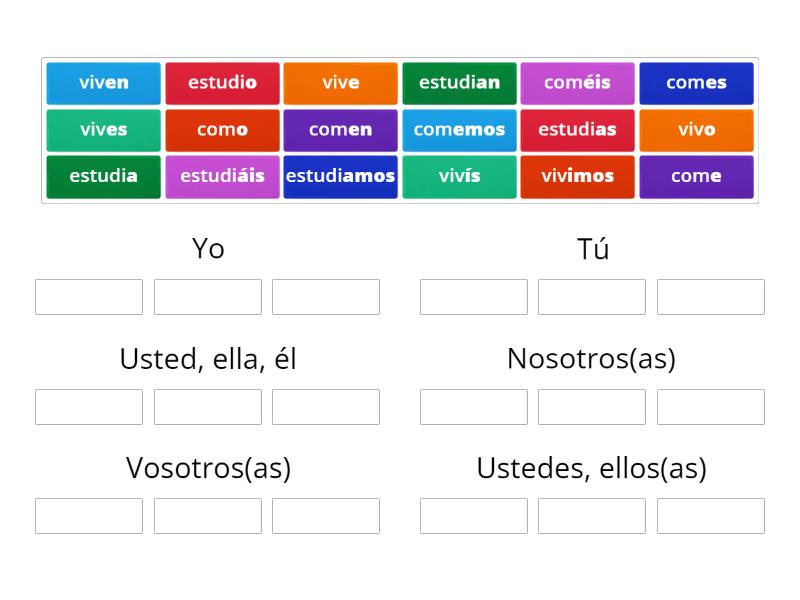This screenshot has width=800, height=600.
Task: Select the orange "vivo" tile
Action: click(696, 130)
